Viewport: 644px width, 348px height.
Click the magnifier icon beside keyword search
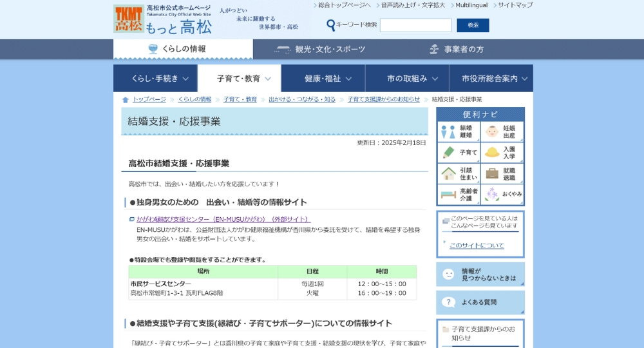click(330, 25)
